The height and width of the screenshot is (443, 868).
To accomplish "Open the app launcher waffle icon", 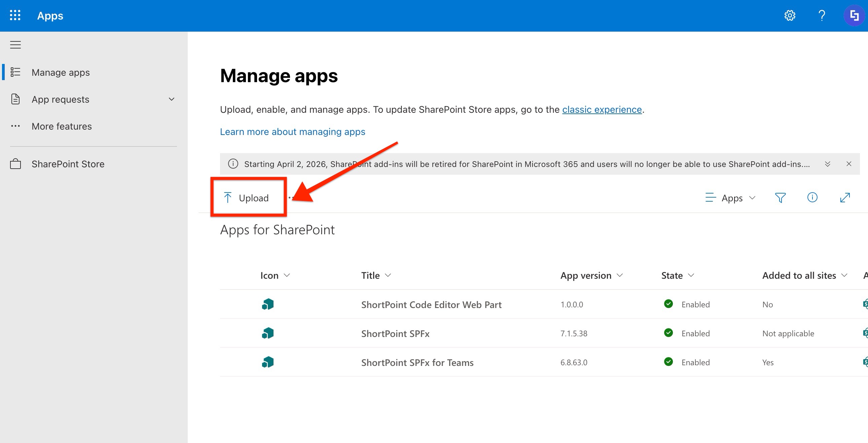I will pos(15,15).
